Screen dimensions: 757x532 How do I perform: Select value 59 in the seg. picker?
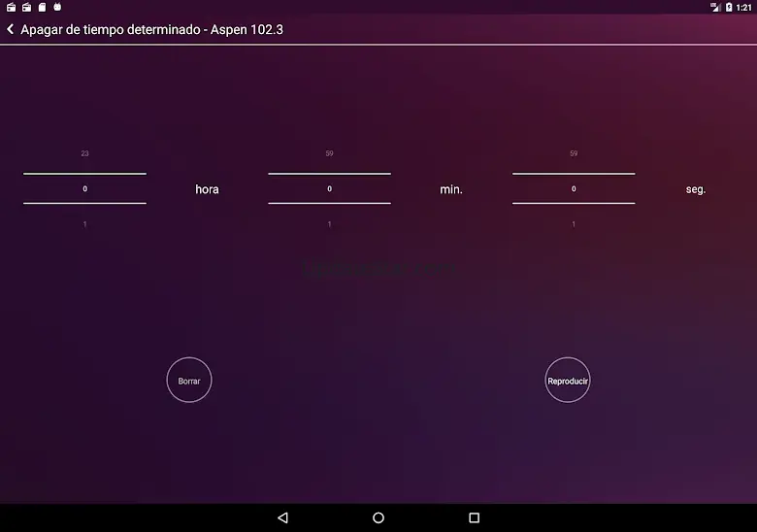coord(574,153)
